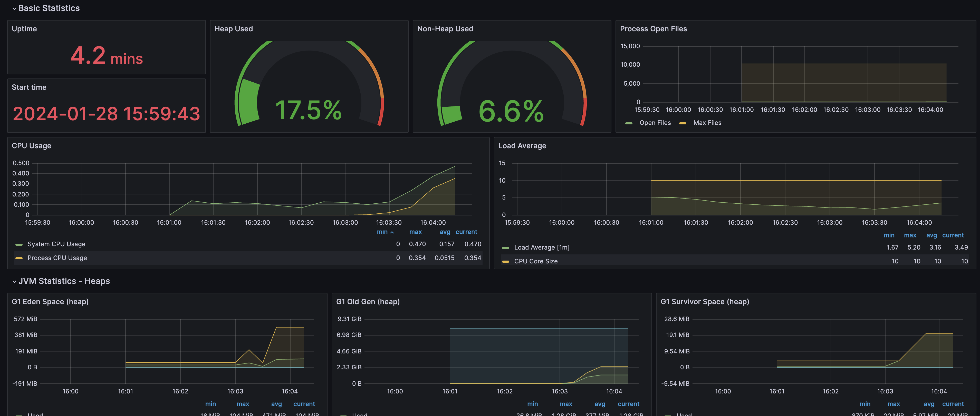Sort G1 Survivor Space legend by current
The height and width of the screenshot is (416, 980).
953,404
